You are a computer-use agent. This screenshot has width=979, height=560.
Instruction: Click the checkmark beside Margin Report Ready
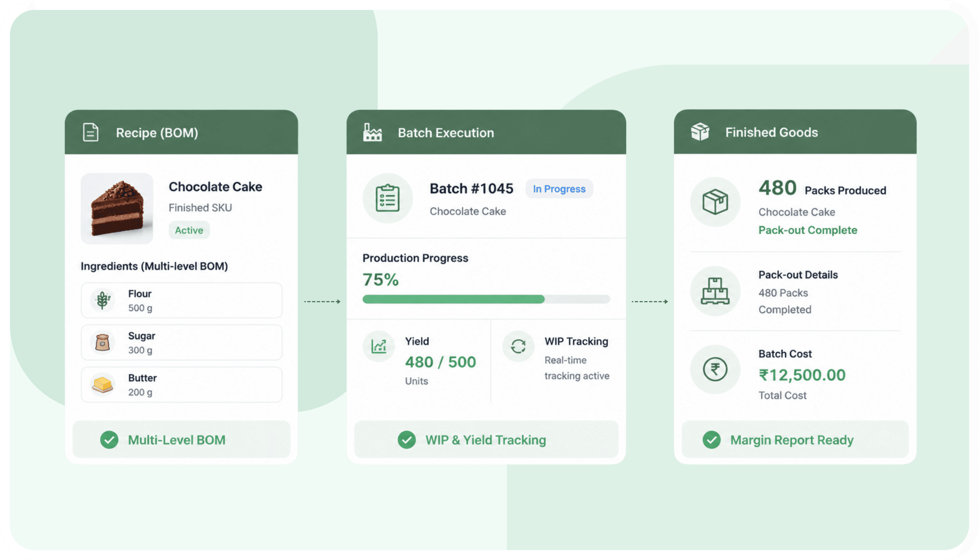(x=712, y=440)
